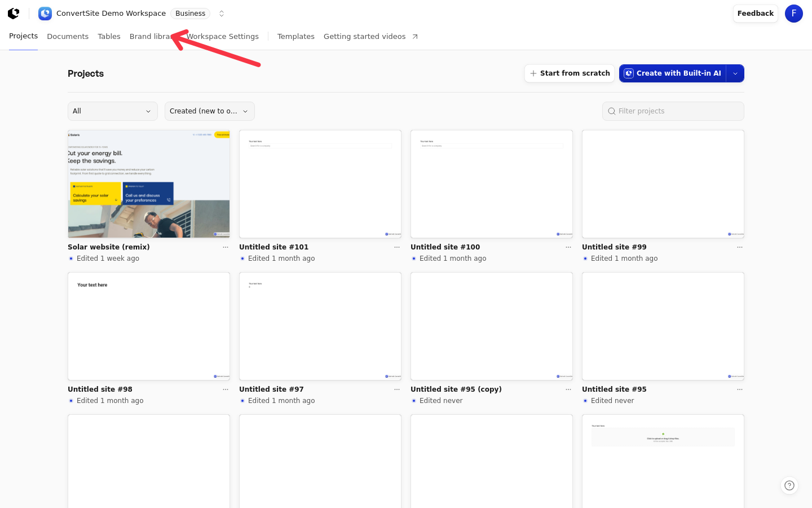Click the app logo in top-left corner
This screenshot has width=812, height=508.
pos(14,14)
